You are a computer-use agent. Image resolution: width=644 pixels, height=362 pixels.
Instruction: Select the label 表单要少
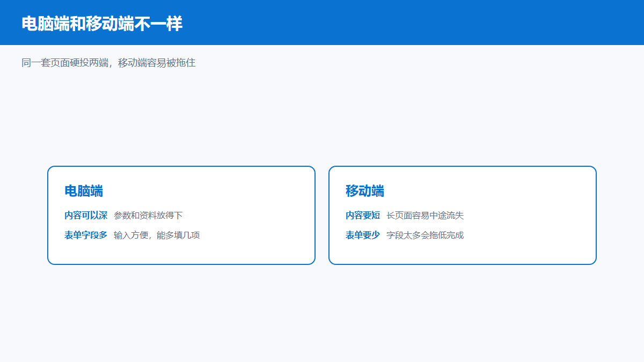pyautogui.click(x=363, y=235)
